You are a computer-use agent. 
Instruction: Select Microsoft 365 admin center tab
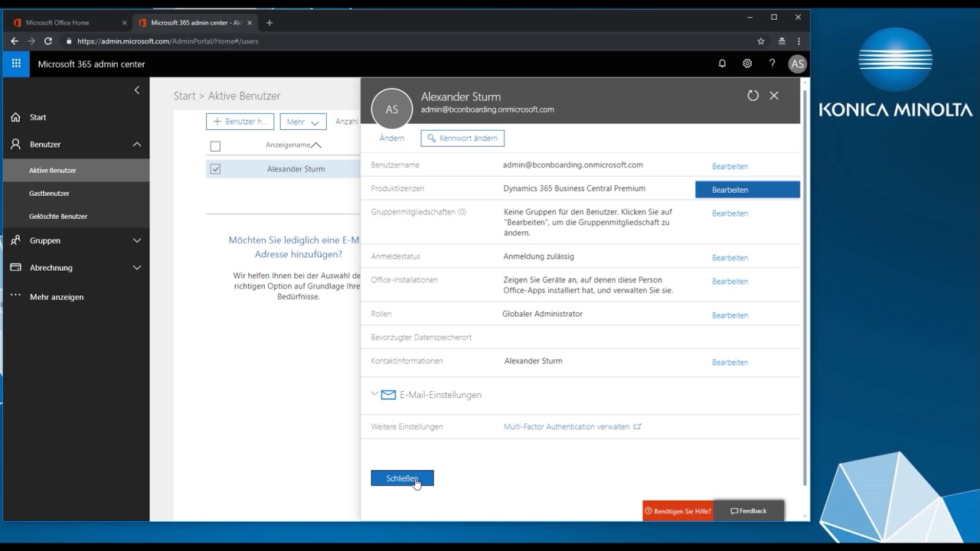(195, 23)
